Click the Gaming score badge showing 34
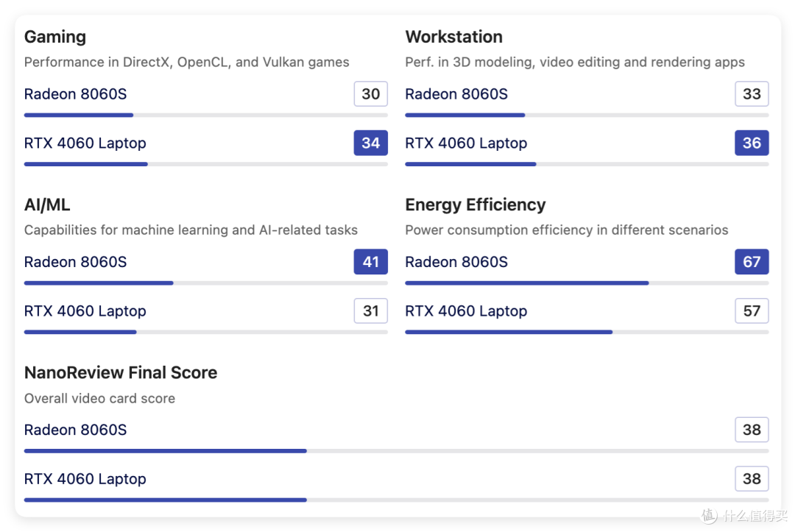The image size is (795, 532). 370,143
